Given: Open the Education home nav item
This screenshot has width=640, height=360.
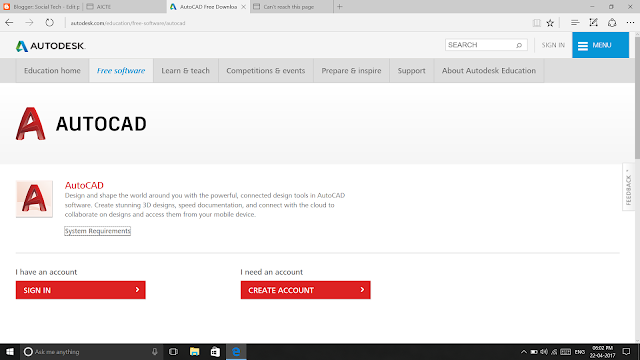Looking at the screenshot, I should point(52,71).
